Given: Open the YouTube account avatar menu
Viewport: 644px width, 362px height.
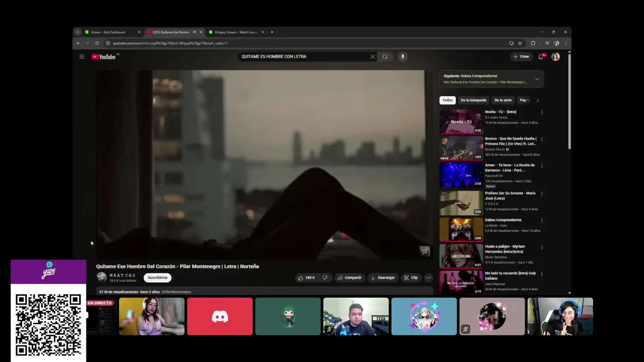Looking at the screenshot, I should (555, 57).
